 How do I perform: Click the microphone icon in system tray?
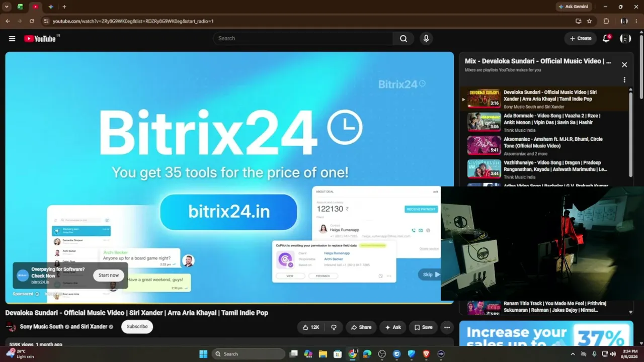tap(594, 354)
